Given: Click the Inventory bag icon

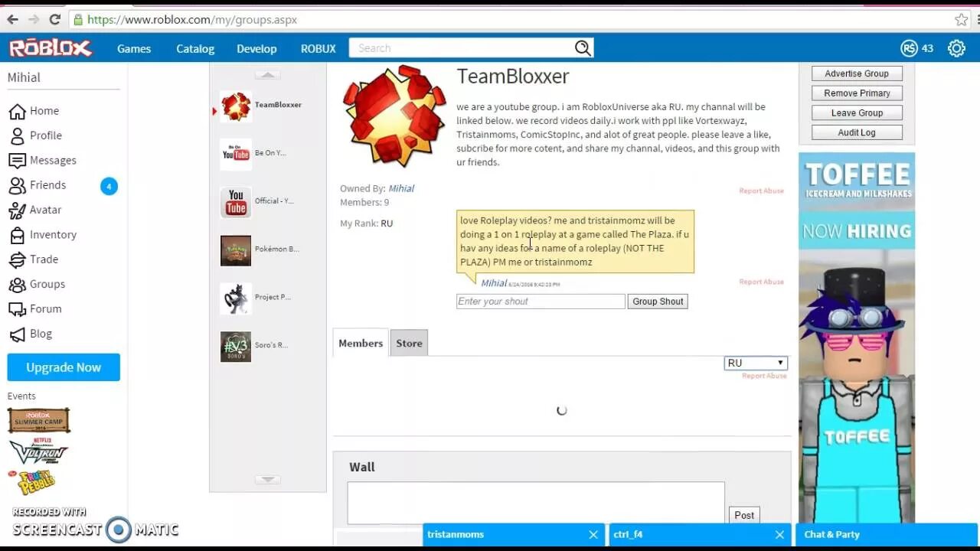Looking at the screenshot, I should coord(17,235).
